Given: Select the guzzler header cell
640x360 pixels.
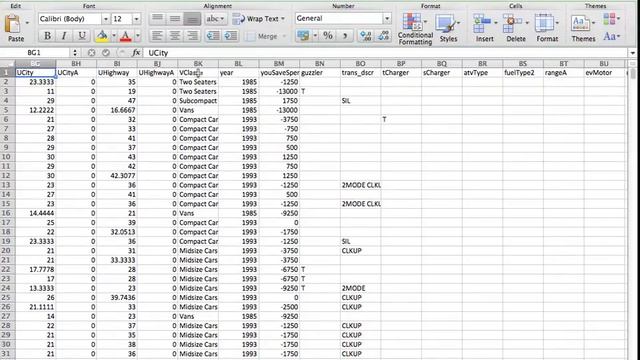Looking at the screenshot, I should pos(320,73).
